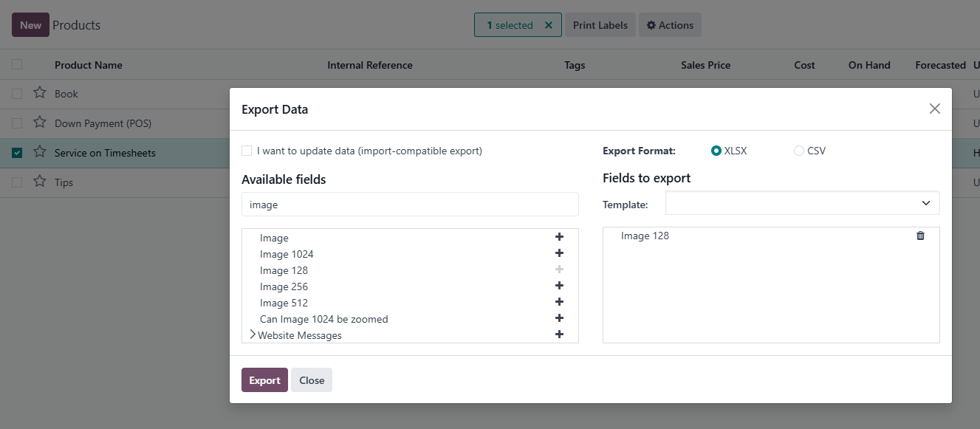Viewport: 980px width, 429px height.
Task: Uncheck Service on Timesheets row checkbox
Action: tap(17, 153)
